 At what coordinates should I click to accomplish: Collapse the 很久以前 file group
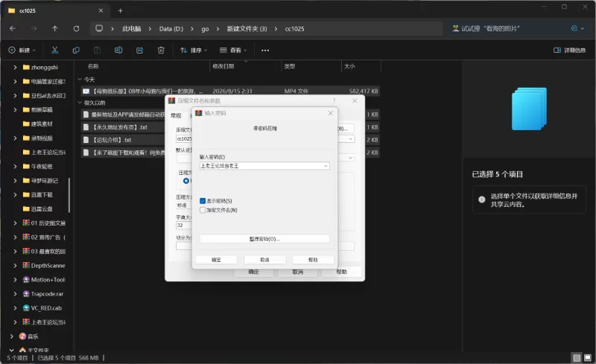coord(80,103)
